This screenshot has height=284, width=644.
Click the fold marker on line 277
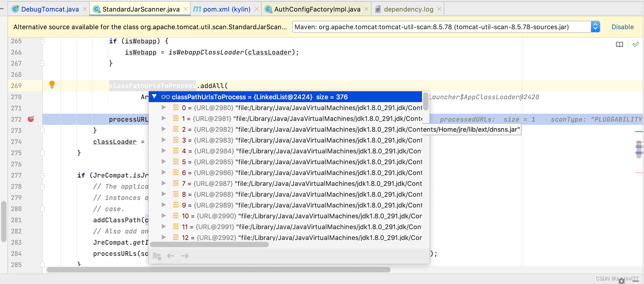(42, 175)
